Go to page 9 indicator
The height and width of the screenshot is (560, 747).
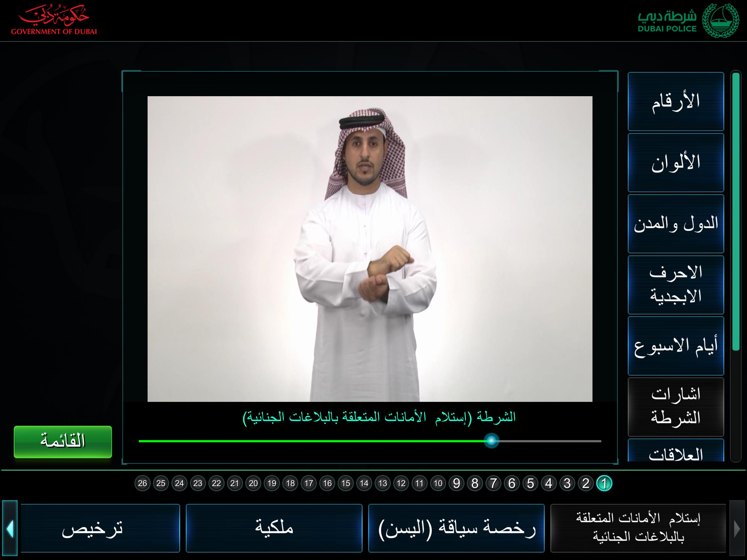(457, 483)
